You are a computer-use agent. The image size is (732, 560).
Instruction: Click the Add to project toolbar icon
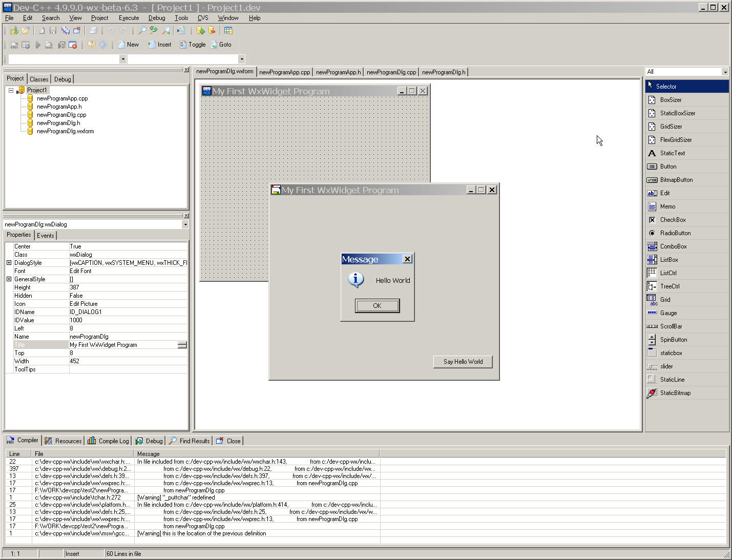(200, 31)
